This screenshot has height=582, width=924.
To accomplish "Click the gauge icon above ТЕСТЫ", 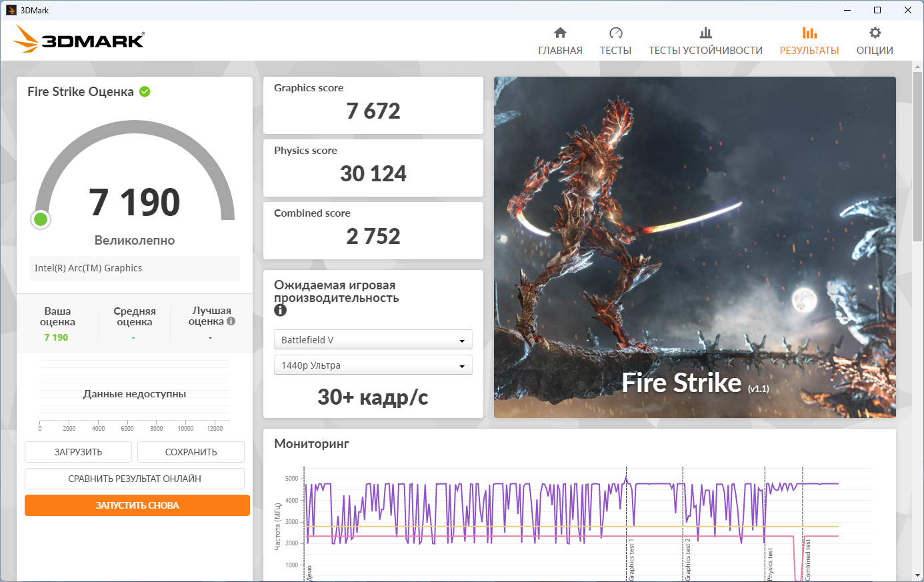I will [615, 33].
